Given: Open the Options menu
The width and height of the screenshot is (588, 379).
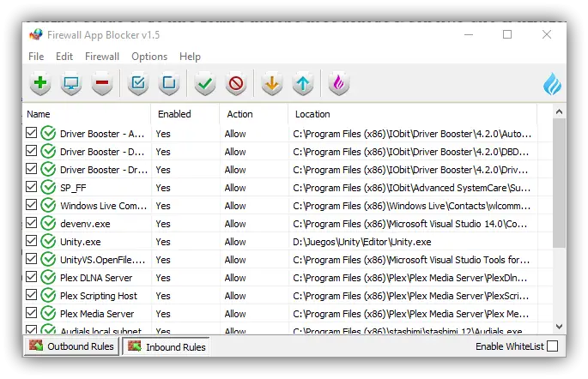Looking at the screenshot, I should click(x=149, y=57).
